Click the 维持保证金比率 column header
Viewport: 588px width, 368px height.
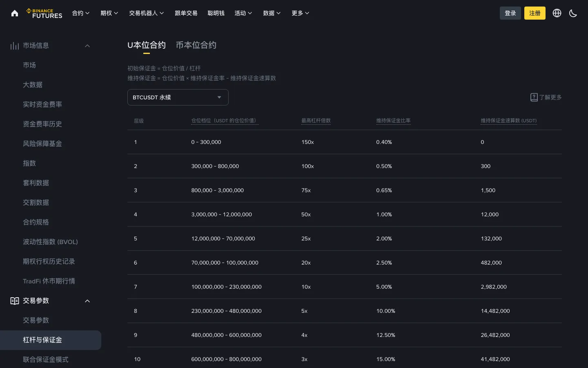point(393,121)
